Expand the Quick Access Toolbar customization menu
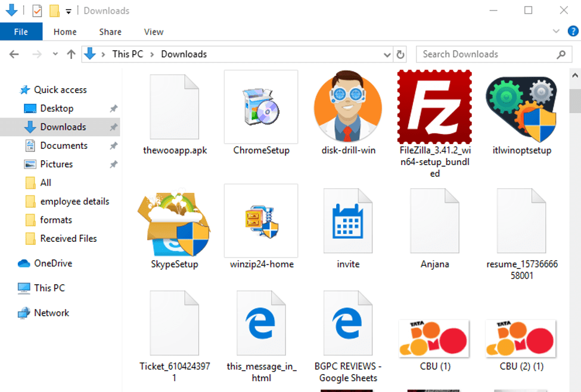 pyautogui.click(x=69, y=10)
